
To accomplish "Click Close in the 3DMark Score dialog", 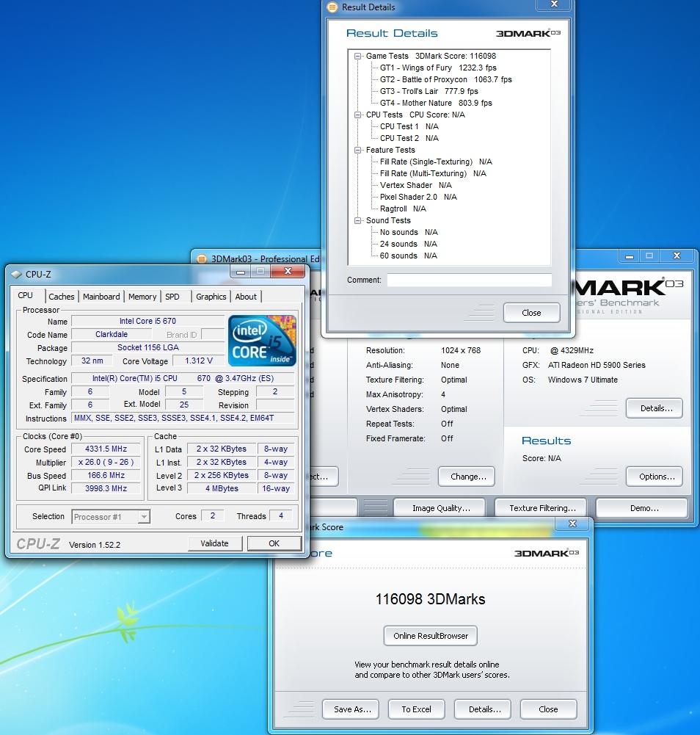I will pos(549,709).
